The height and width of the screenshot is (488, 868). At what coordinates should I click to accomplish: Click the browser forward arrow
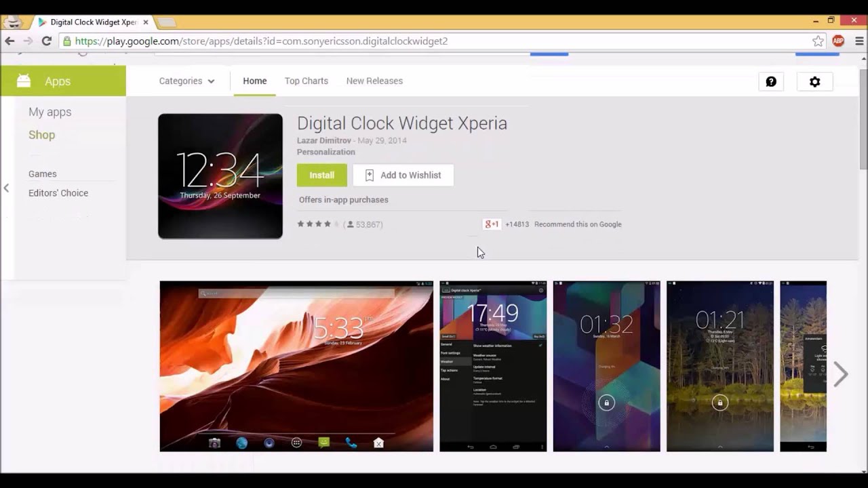28,41
